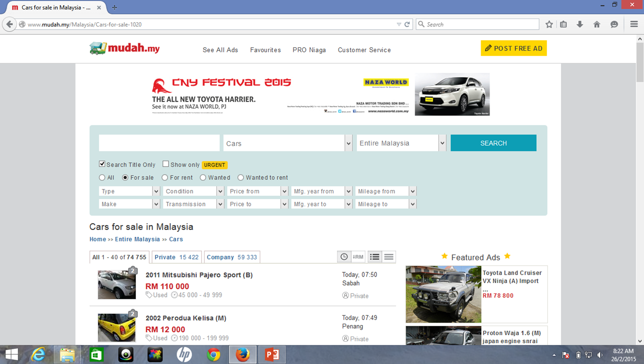Open the volume speaker tray icon
Viewport: 644px width, 364px height.
point(600,355)
